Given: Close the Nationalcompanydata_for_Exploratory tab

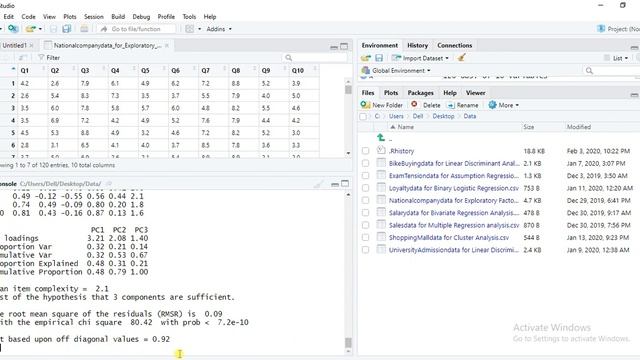Looking at the screenshot, I should pos(167,45).
